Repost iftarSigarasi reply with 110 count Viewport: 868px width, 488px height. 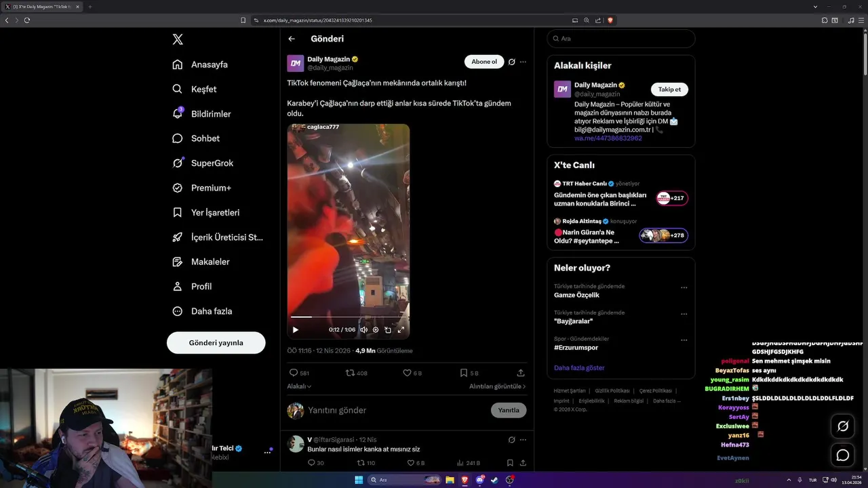pyautogui.click(x=366, y=463)
